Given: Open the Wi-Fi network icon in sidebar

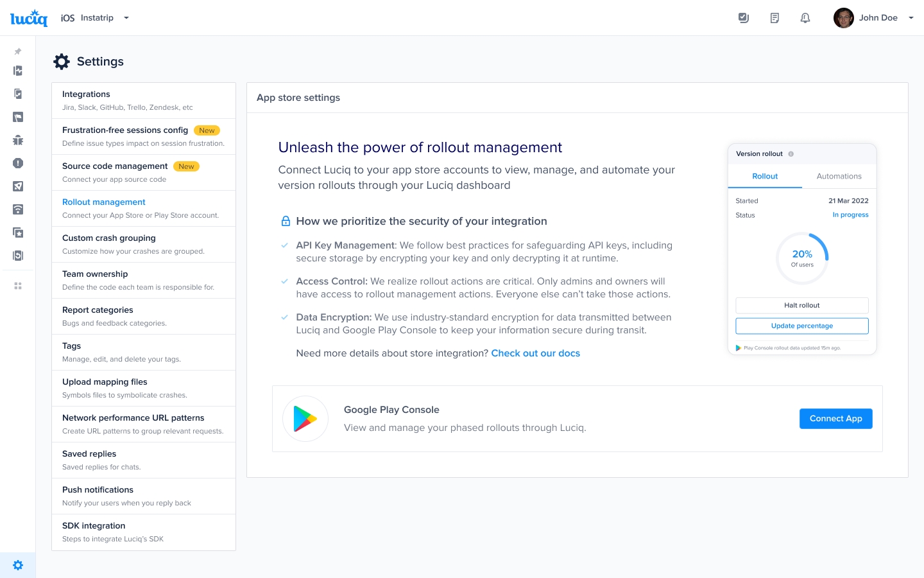Looking at the screenshot, I should (18, 209).
